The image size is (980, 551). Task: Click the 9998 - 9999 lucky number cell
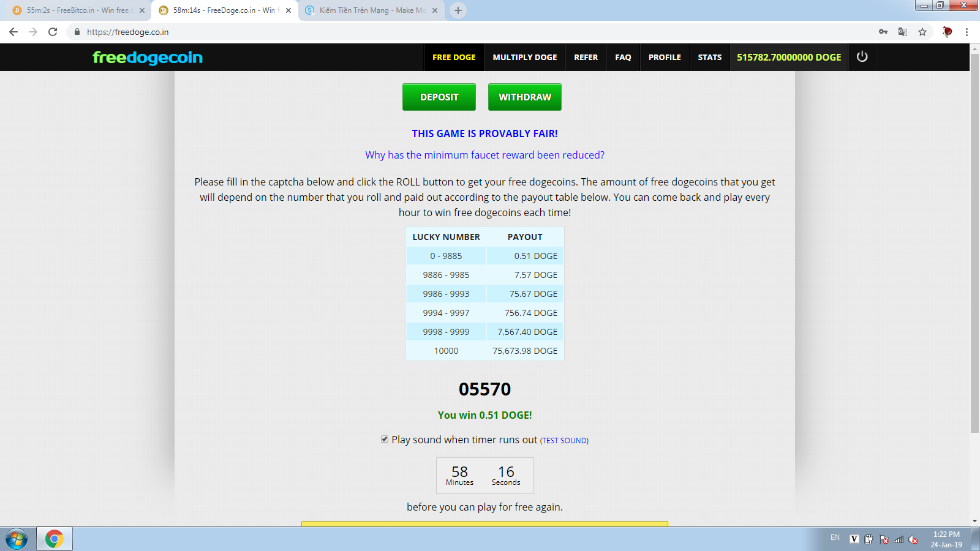446,332
